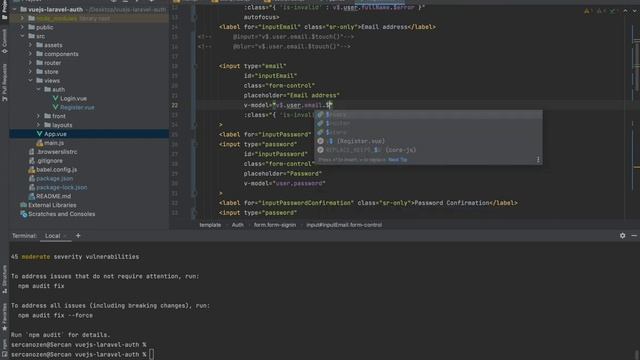
Task: Select Register.vue in the project tree
Action: pyautogui.click(x=77, y=107)
